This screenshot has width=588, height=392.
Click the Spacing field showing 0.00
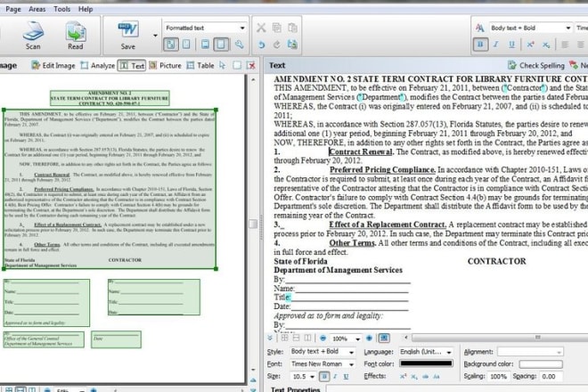(551, 376)
